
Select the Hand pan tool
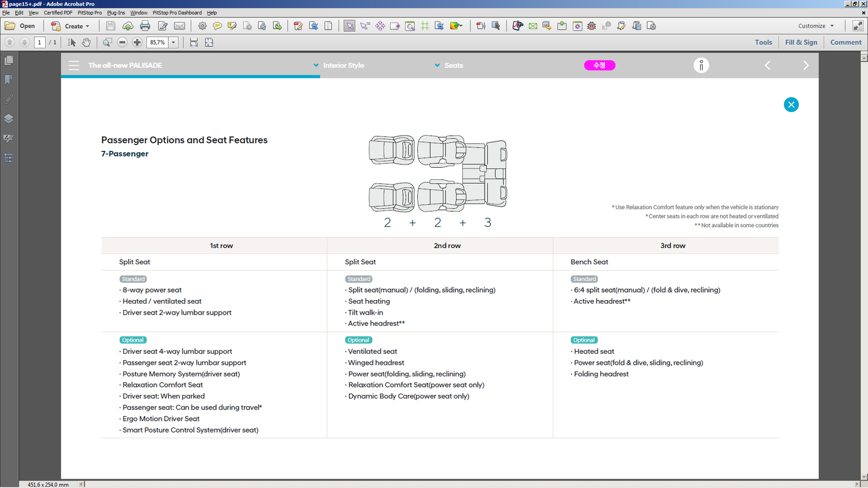pyautogui.click(x=86, y=42)
